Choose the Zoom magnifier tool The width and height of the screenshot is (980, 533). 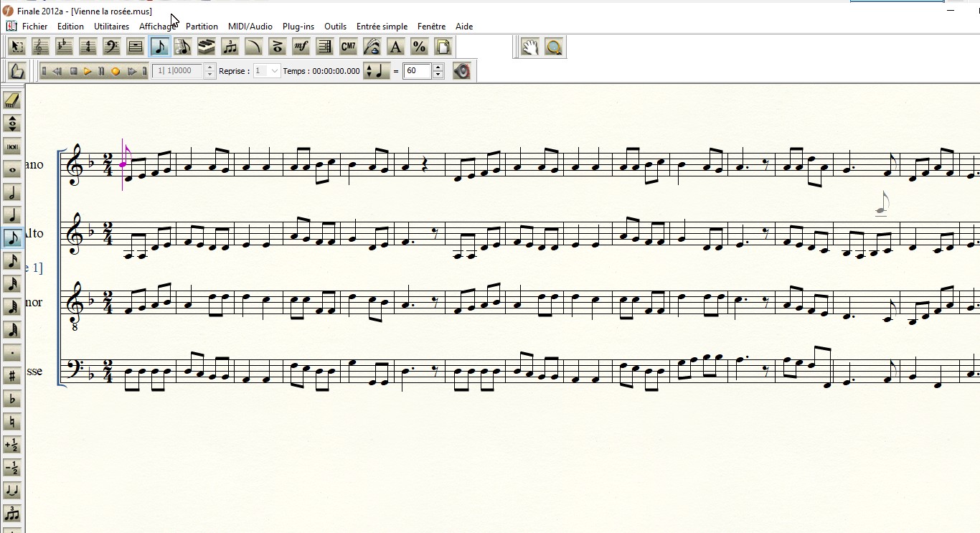pos(553,47)
